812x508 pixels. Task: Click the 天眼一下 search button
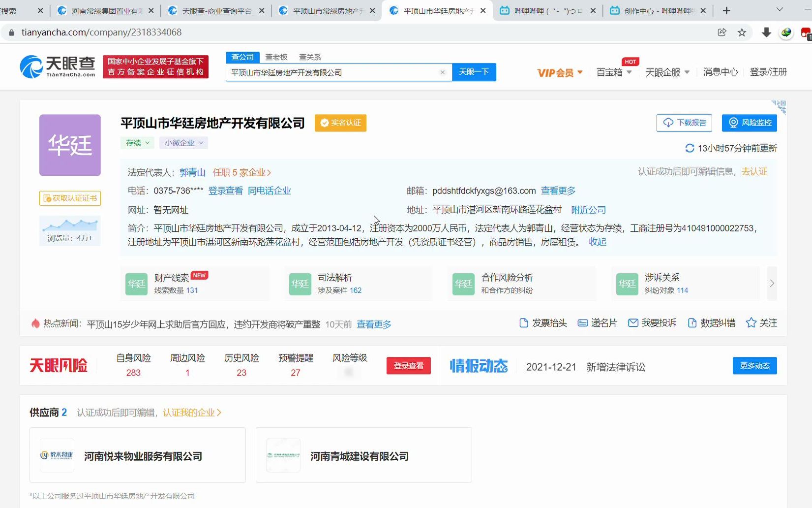tap(474, 72)
